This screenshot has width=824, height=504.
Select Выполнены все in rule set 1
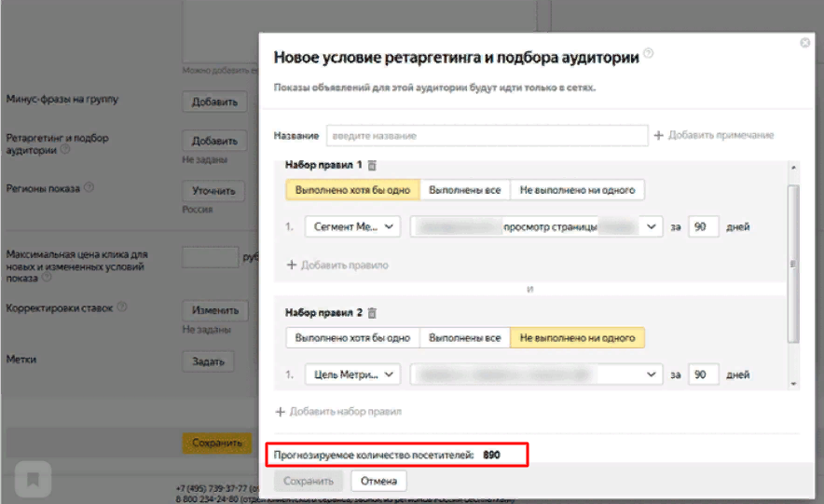(464, 190)
